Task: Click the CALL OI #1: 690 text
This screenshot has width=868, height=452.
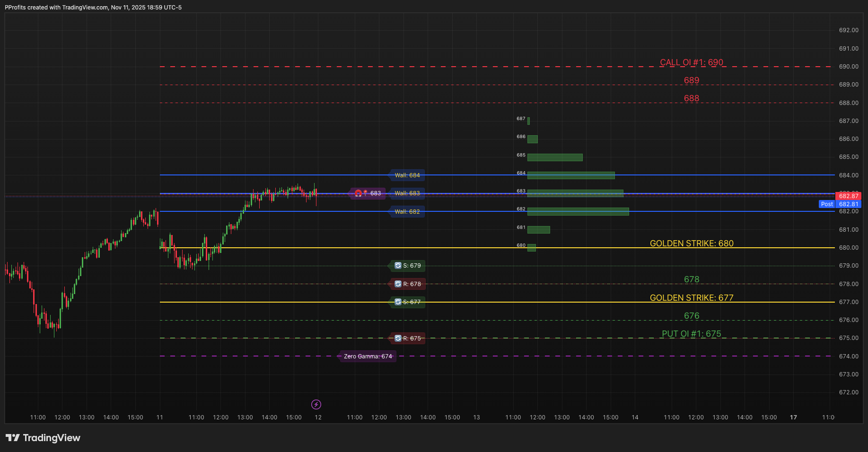Action: click(x=692, y=62)
